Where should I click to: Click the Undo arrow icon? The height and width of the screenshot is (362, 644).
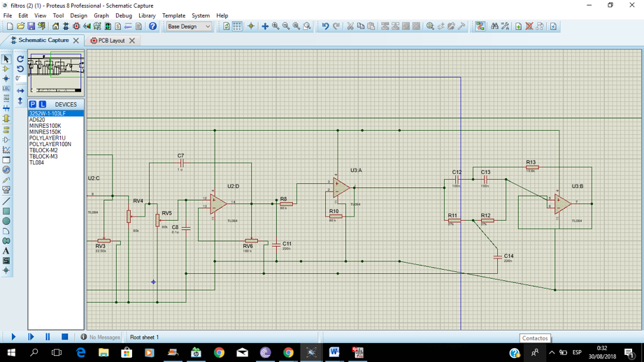pos(325,27)
